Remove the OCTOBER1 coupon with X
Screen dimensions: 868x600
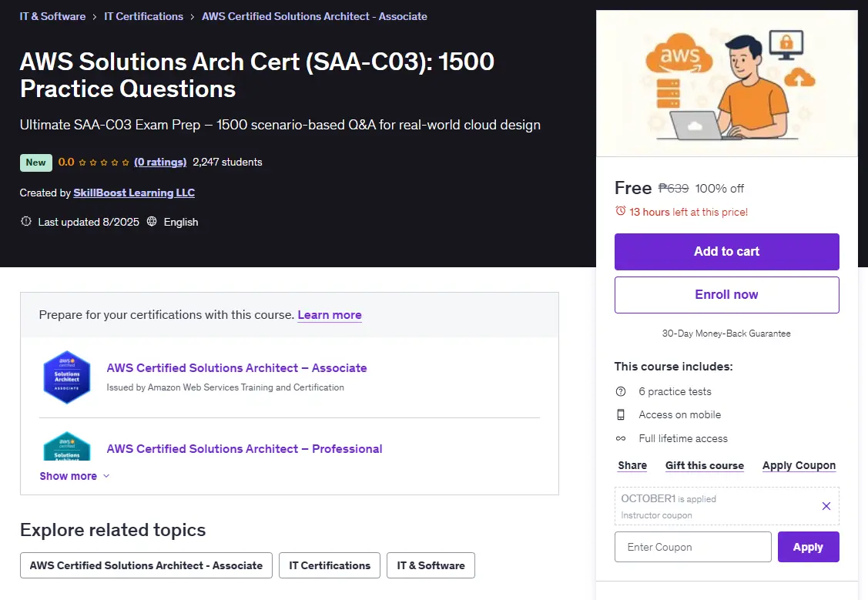[x=826, y=506]
